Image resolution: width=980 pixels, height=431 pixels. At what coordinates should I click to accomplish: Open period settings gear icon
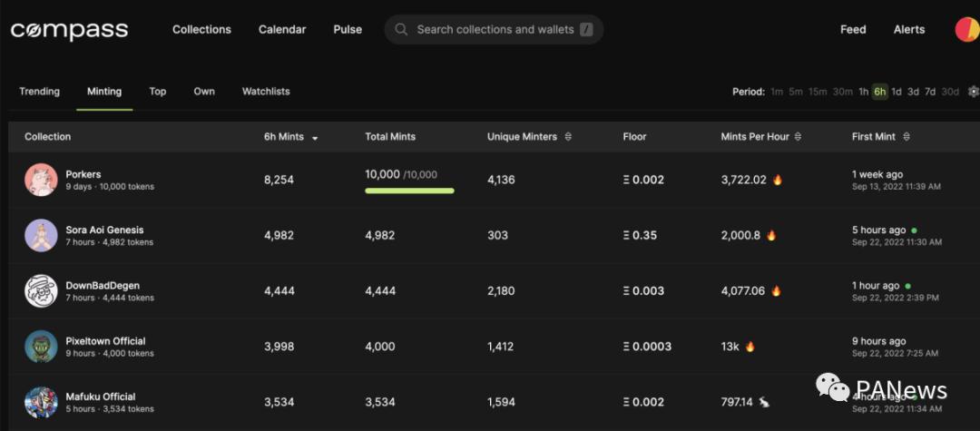(x=974, y=92)
